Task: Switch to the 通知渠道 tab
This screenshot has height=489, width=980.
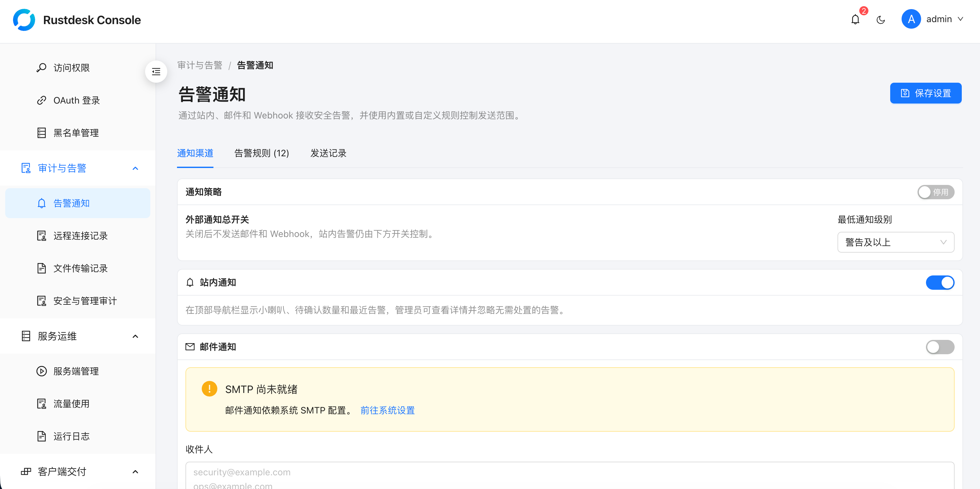Action: 195,153
